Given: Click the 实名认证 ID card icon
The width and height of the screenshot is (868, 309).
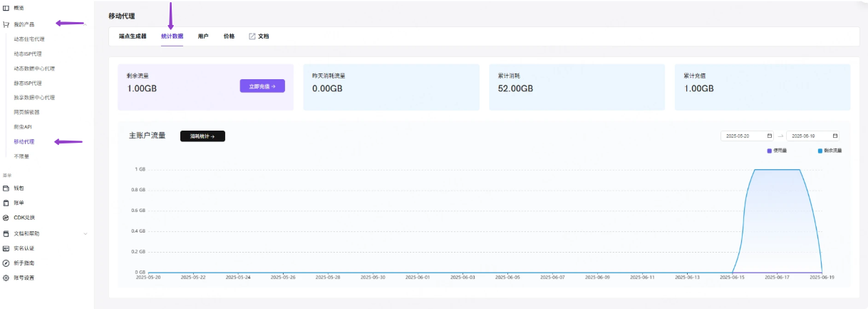Looking at the screenshot, I should pyautogui.click(x=6, y=248).
